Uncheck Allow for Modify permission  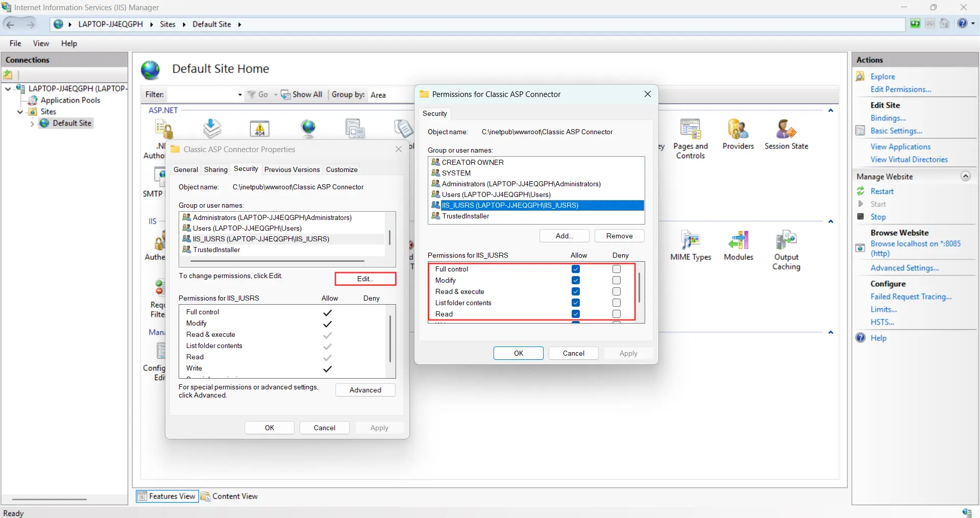coord(576,280)
